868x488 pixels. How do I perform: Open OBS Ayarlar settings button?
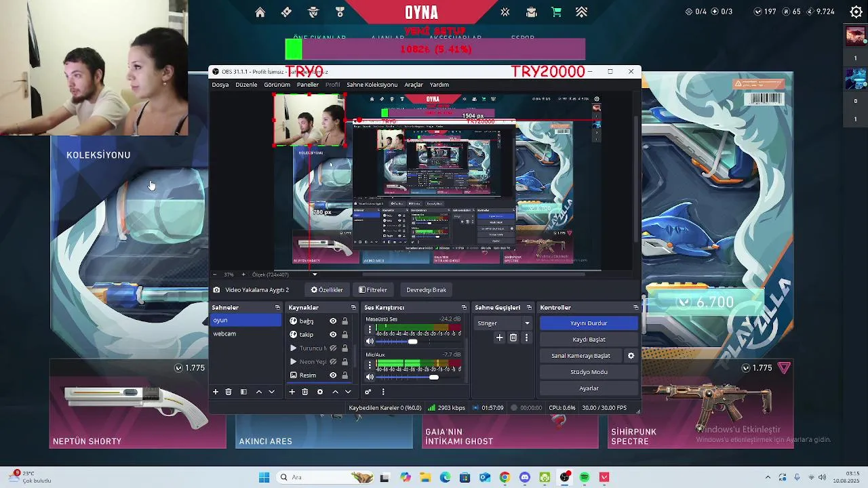click(589, 388)
